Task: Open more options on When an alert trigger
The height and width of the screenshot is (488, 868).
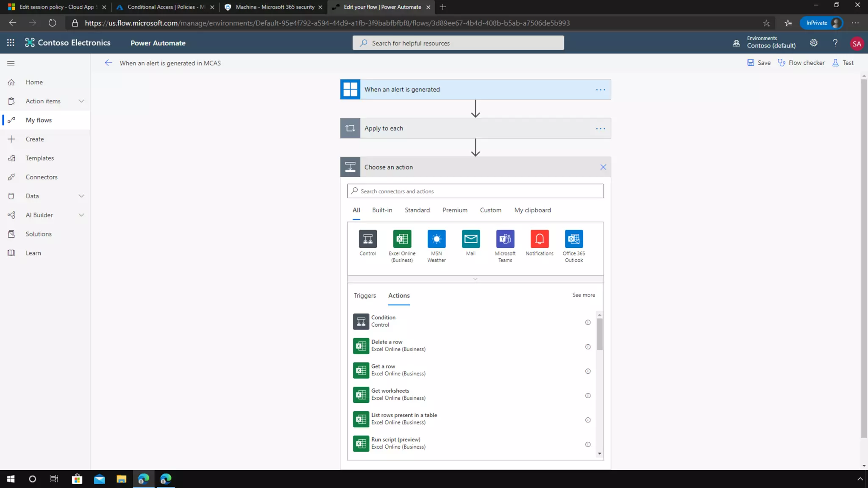Action: click(x=601, y=89)
